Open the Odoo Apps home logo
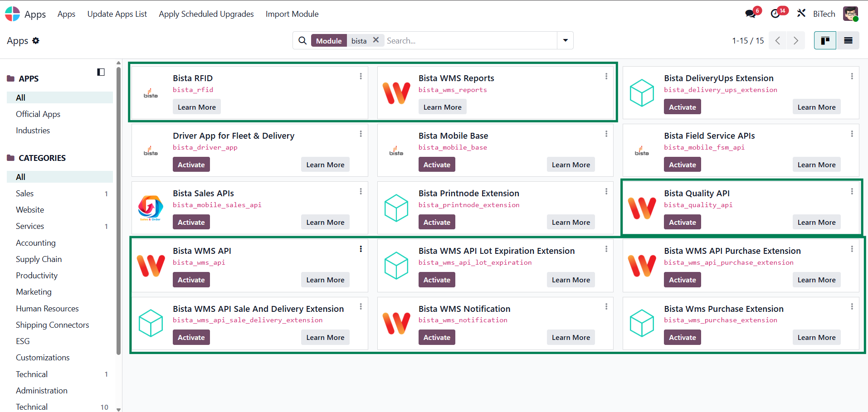Viewport: 868px width, 412px height. pyautogui.click(x=13, y=14)
